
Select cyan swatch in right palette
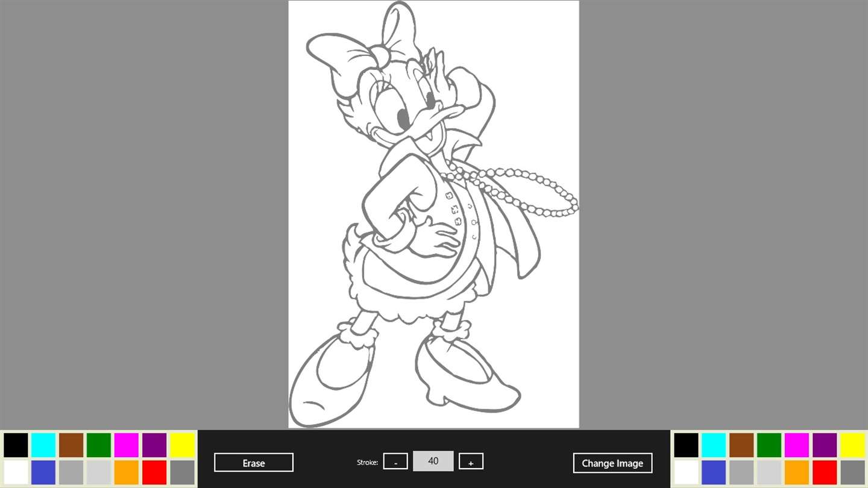click(x=714, y=445)
